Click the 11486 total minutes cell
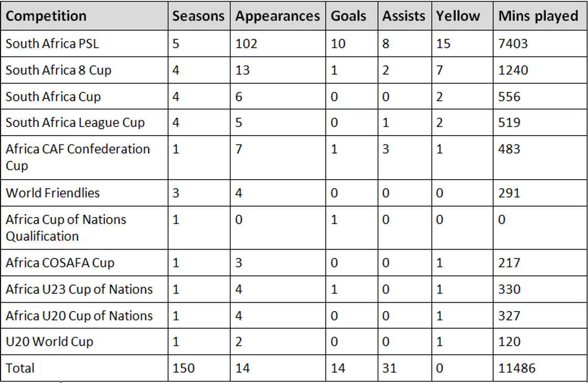 (x=517, y=368)
